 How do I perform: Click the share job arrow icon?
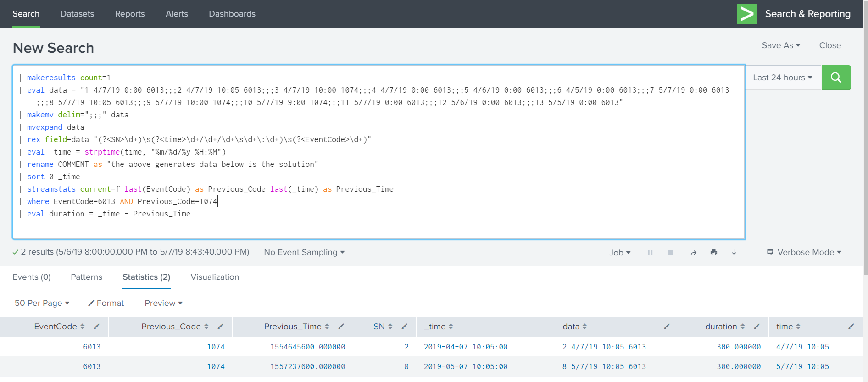coord(693,253)
